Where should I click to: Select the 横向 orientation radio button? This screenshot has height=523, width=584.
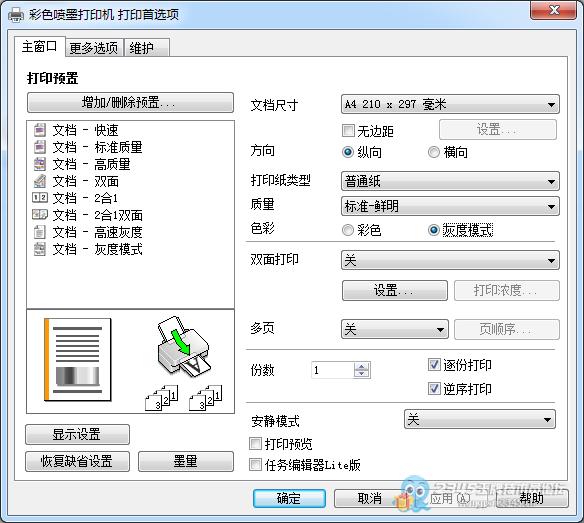pos(434,152)
